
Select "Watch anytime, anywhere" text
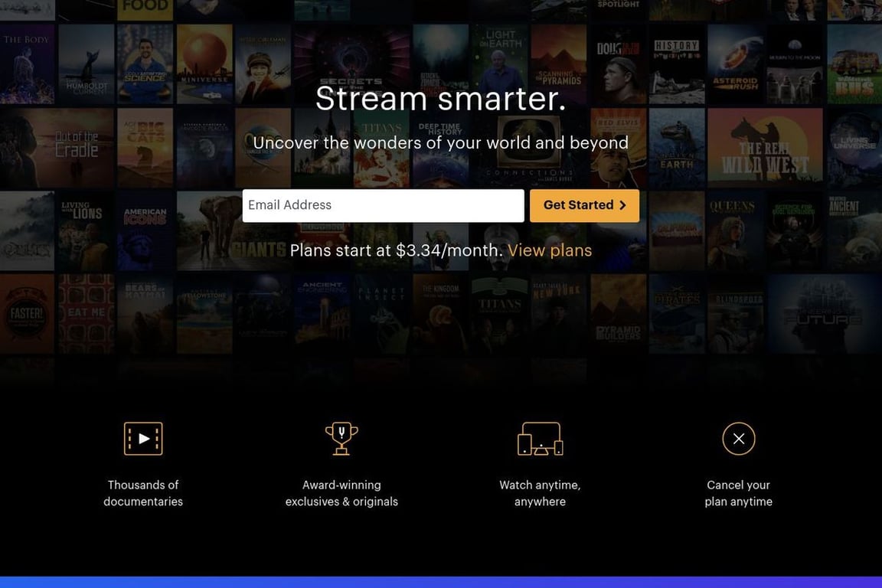[540, 493]
